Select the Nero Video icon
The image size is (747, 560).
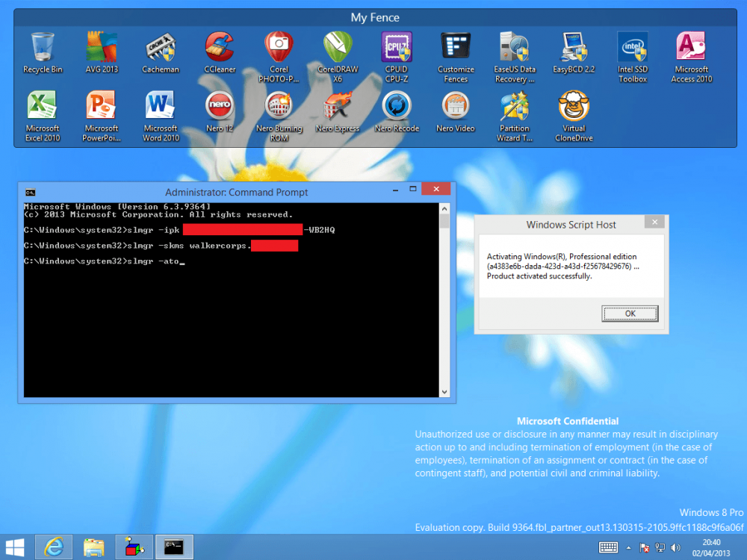(456, 111)
